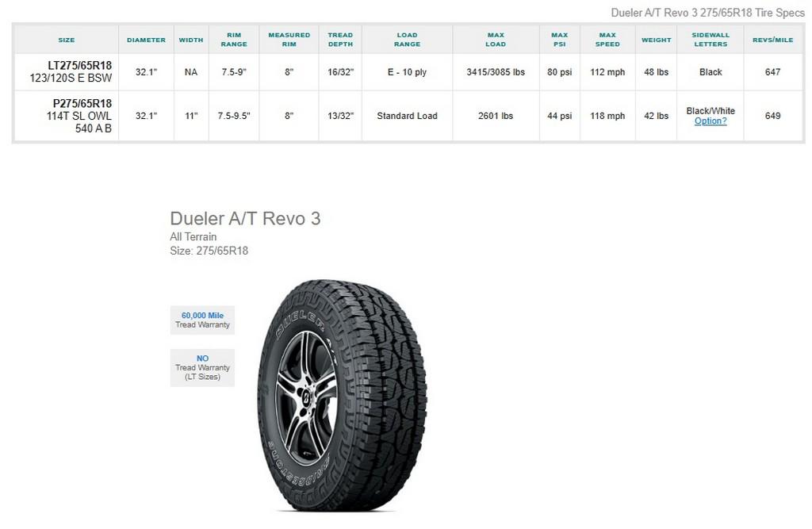Click the REVS/MILE column header

pyautogui.click(x=772, y=39)
